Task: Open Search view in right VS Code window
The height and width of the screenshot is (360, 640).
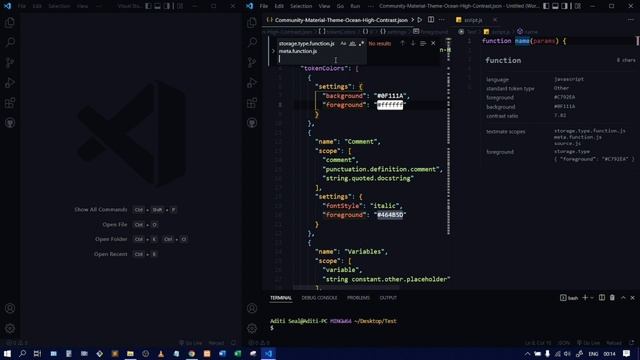Action: (252, 42)
